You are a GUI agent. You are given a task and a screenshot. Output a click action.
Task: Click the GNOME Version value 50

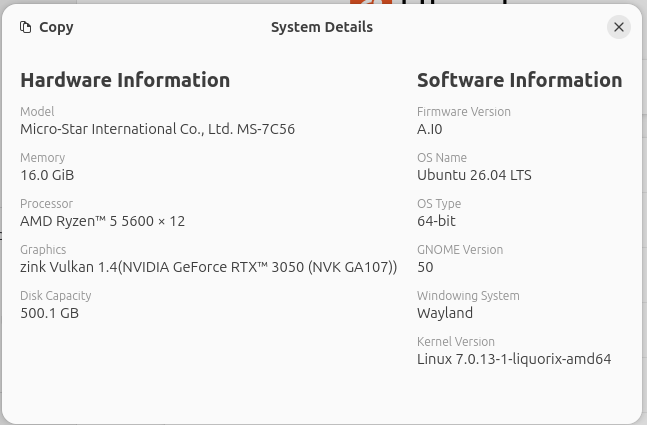pyautogui.click(x=425, y=267)
